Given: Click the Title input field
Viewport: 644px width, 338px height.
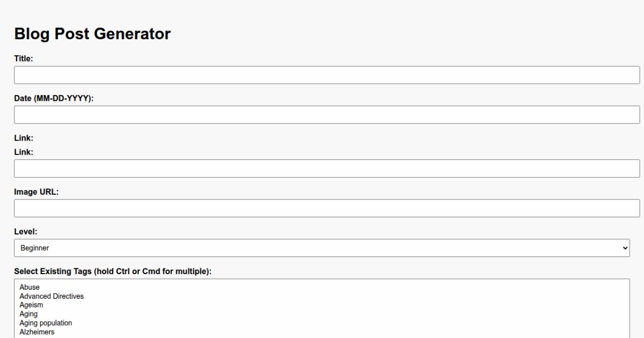Looking at the screenshot, I should click(x=326, y=75).
